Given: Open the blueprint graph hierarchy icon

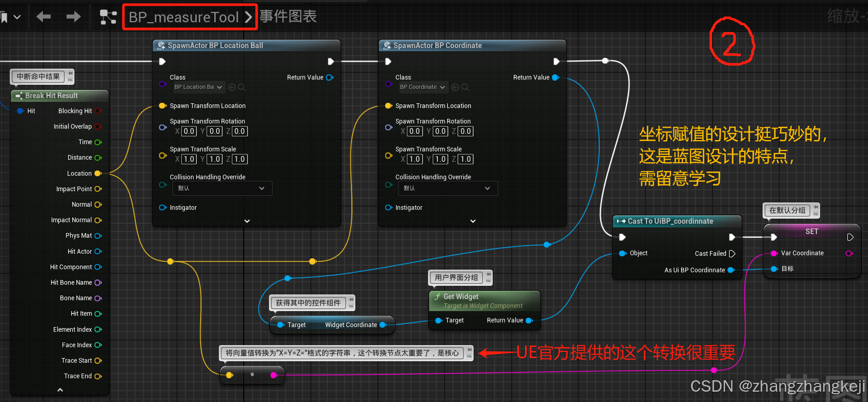Looking at the screenshot, I should pyautogui.click(x=108, y=17).
